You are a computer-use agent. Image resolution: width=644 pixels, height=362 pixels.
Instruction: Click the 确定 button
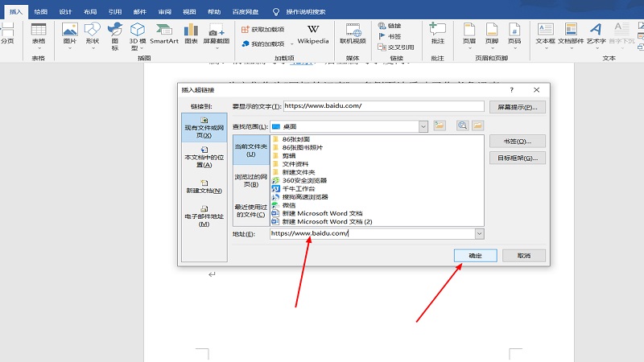pyautogui.click(x=475, y=255)
